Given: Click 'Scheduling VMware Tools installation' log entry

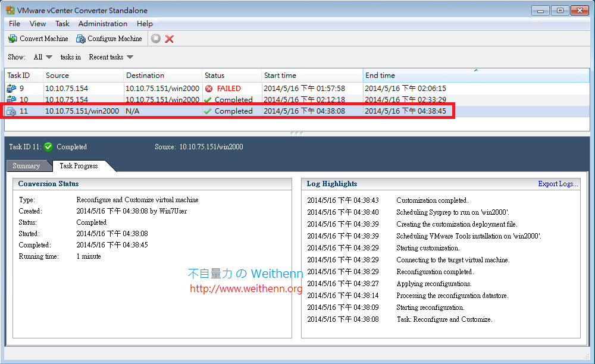Looking at the screenshot, I should (x=469, y=236).
